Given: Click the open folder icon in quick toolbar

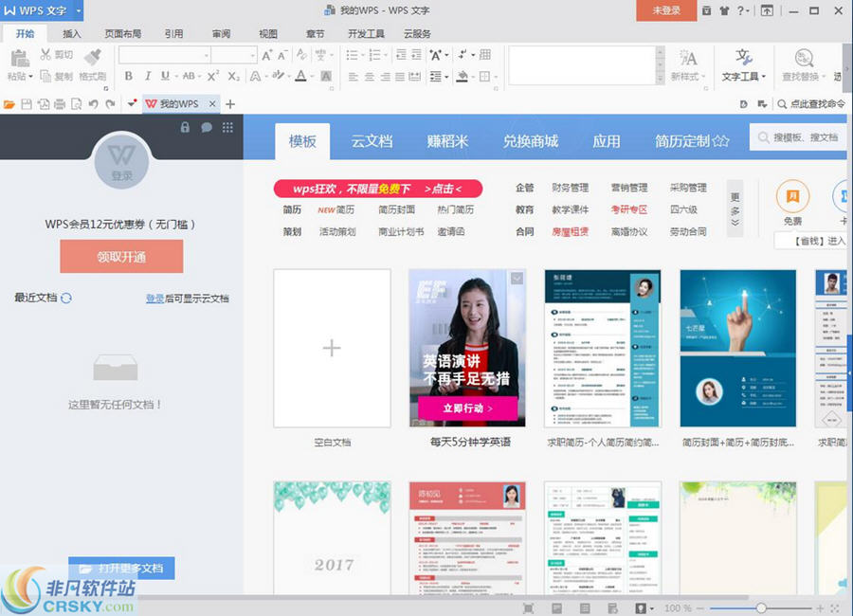Looking at the screenshot, I should coord(9,104).
